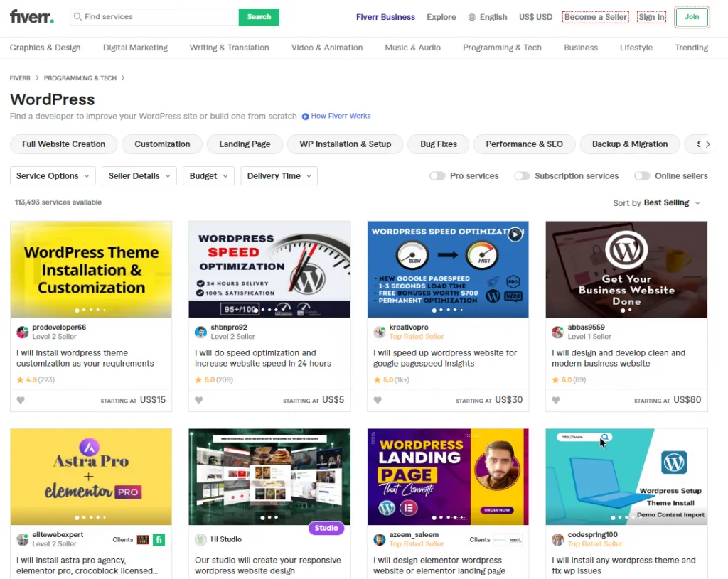The height and width of the screenshot is (579, 728).
Task: Click the Find services search field
Action: (154, 17)
